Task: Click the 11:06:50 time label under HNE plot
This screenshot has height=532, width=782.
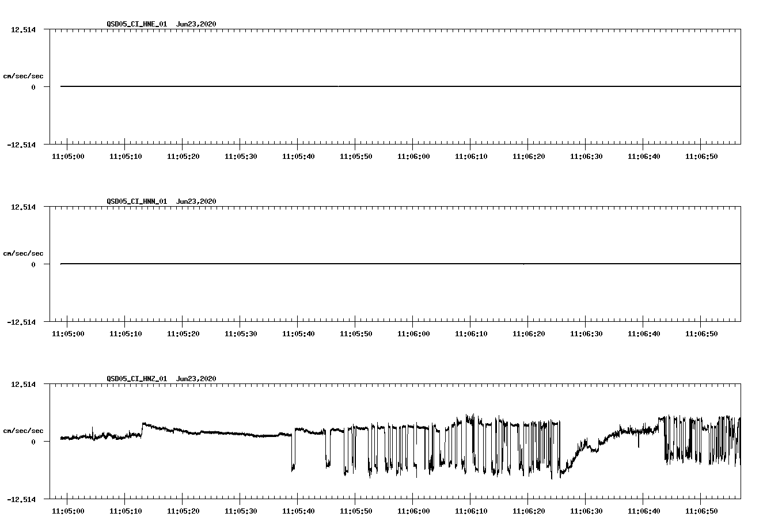Action: pyautogui.click(x=701, y=157)
